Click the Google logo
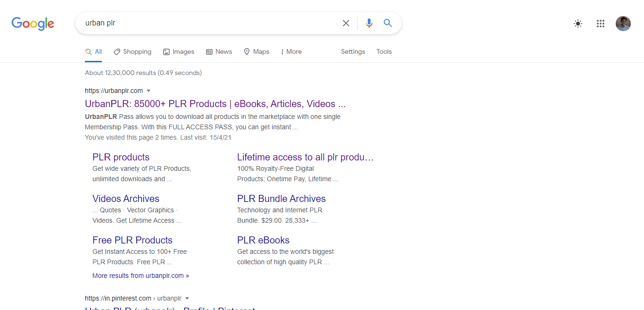 pyautogui.click(x=33, y=23)
